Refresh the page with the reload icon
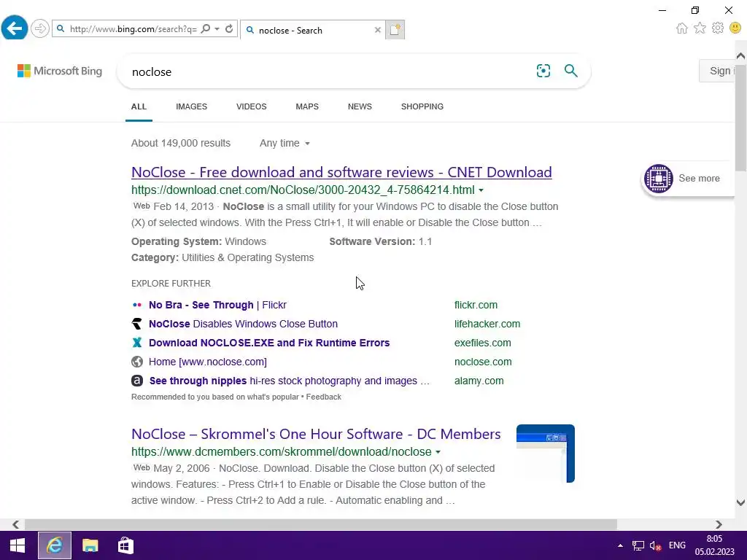Image resolution: width=747 pixels, height=560 pixels. [229, 29]
